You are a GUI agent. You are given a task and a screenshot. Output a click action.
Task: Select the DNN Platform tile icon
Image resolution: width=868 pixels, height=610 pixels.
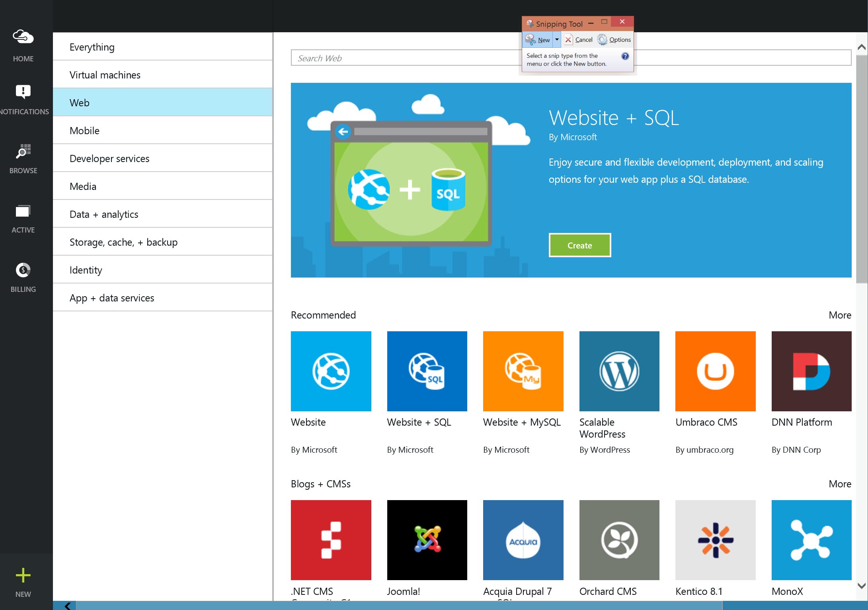pyautogui.click(x=811, y=371)
